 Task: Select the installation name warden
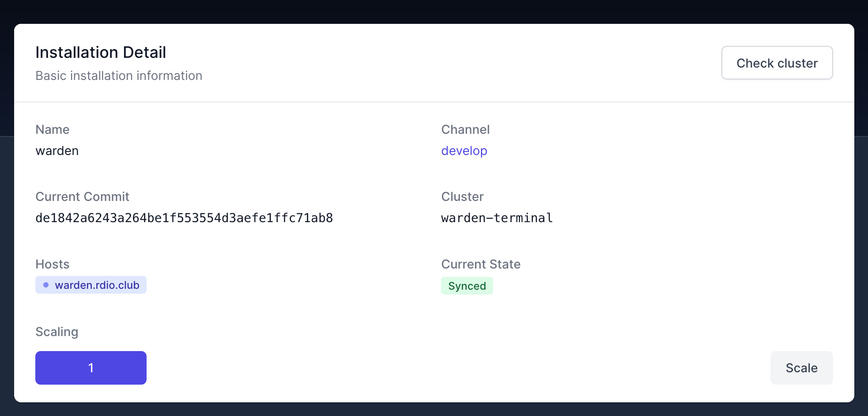[x=57, y=151]
